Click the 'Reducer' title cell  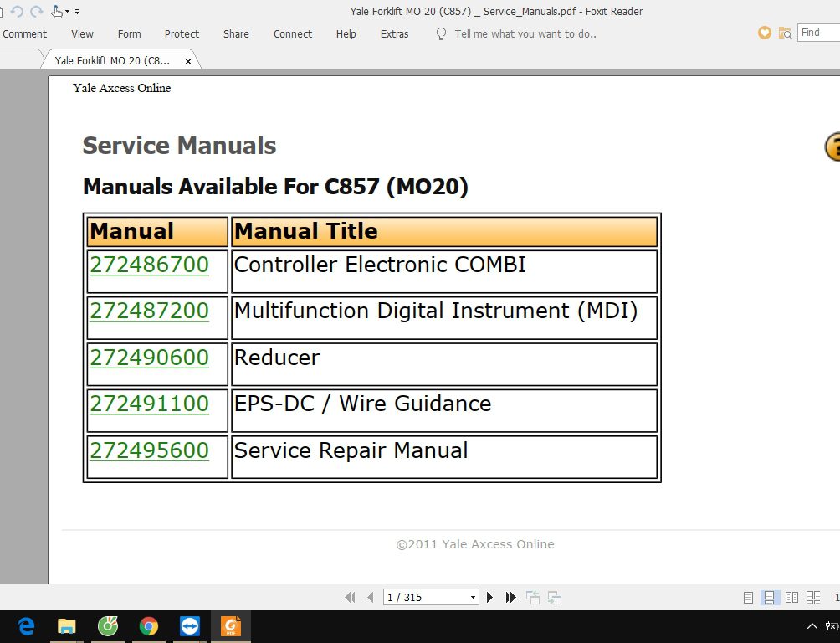[x=444, y=364]
